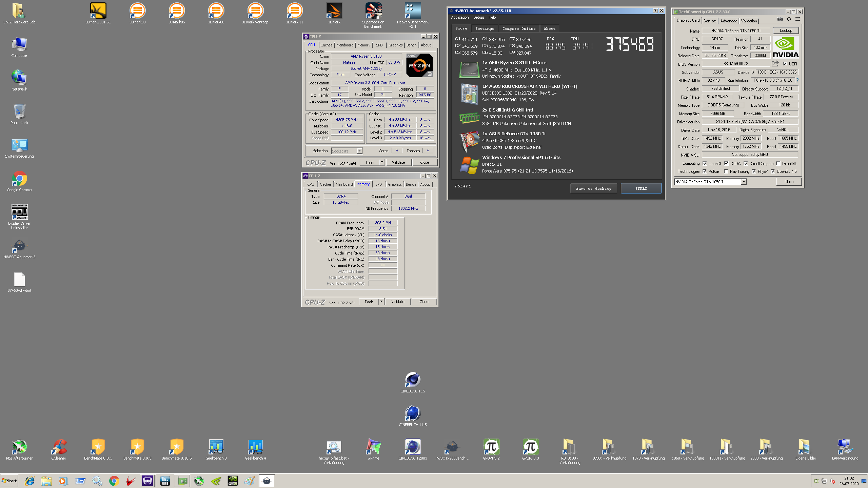The image size is (868, 488).
Task: Click the GPU-Z BIOS export share icon
Action: [775, 64]
